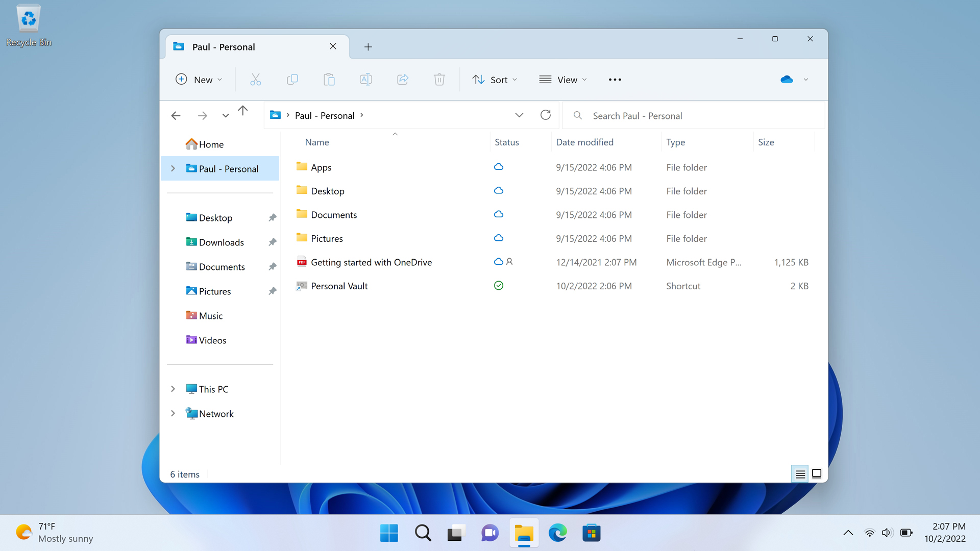Click the Paste clipboard icon
This screenshot has height=551, width=980.
click(329, 80)
